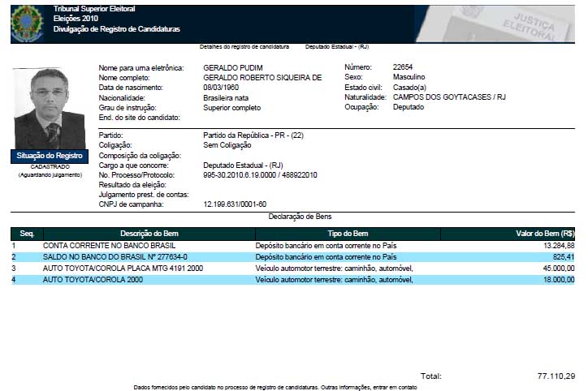Click the Situação do Registro label
588x391 pixels.
[x=50, y=156]
